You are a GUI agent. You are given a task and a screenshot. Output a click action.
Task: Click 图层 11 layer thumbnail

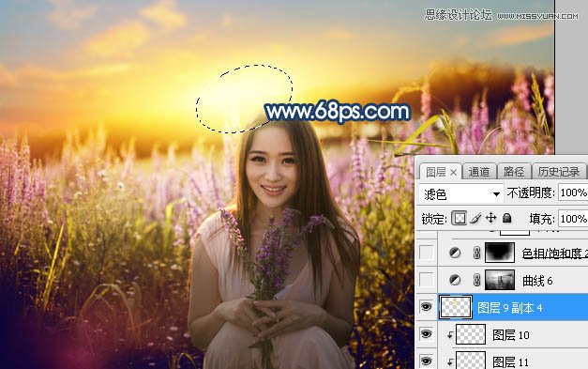(x=471, y=361)
